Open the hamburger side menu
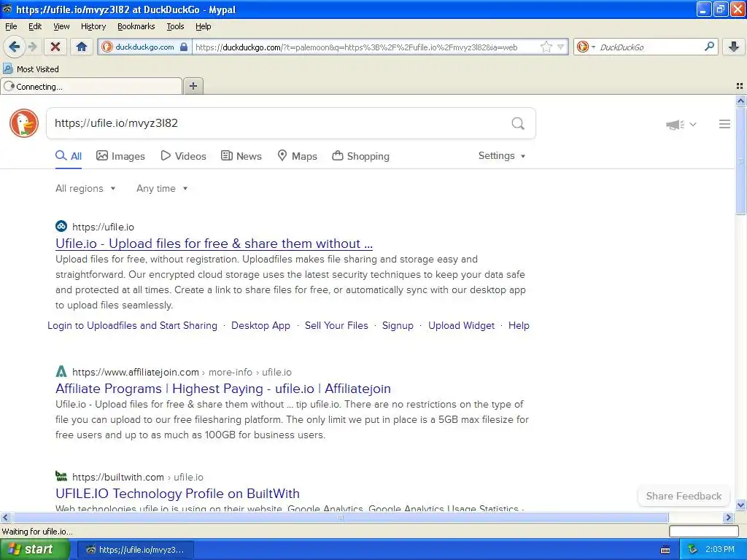The image size is (747, 560). click(x=724, y=124)
